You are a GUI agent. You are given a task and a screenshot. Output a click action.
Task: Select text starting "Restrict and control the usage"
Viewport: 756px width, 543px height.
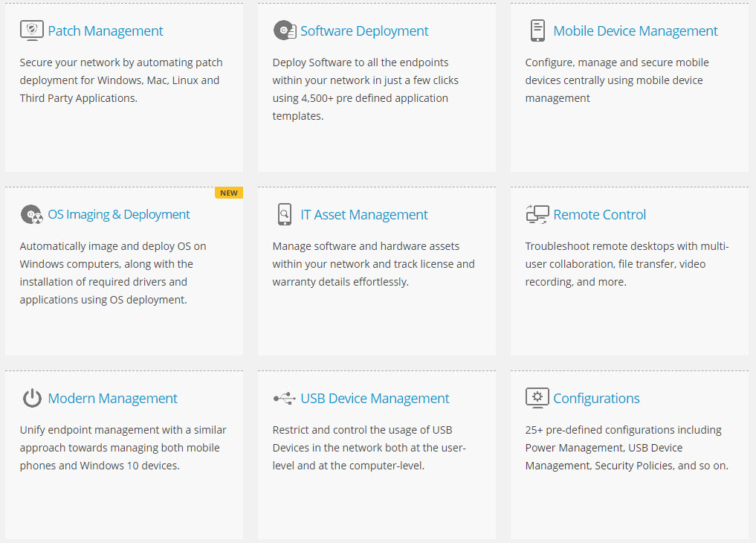369,448
